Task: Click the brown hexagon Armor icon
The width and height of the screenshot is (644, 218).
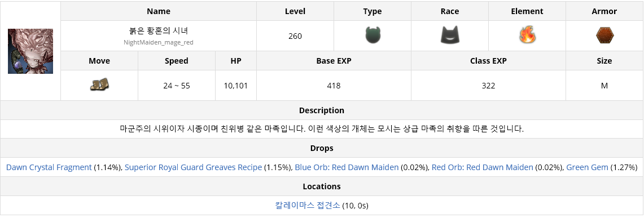Action: pos(604,36)
